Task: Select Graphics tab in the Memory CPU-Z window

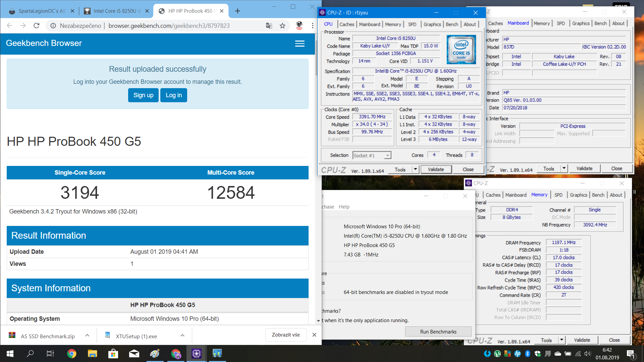Action: 578,195
